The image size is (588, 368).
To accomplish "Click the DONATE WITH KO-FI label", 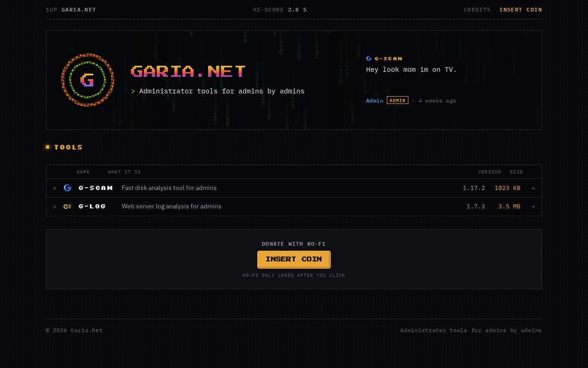I will pos(294,244).
